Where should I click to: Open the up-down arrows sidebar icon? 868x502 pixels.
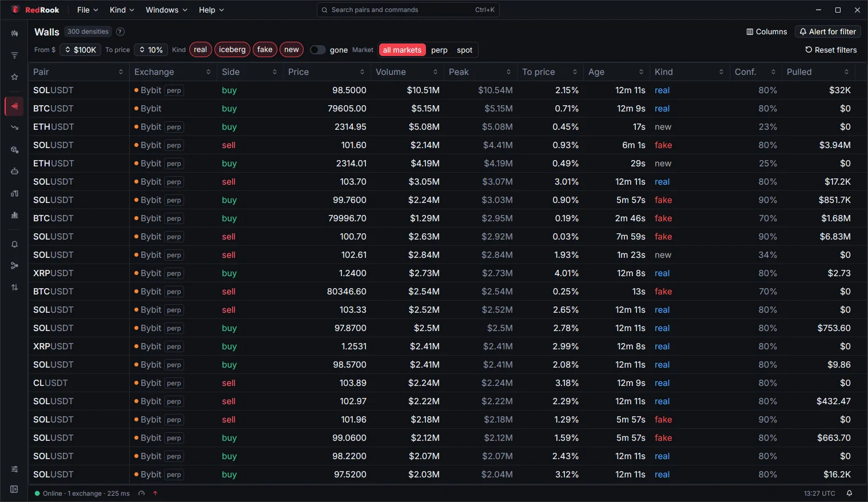tap(14, 288)
